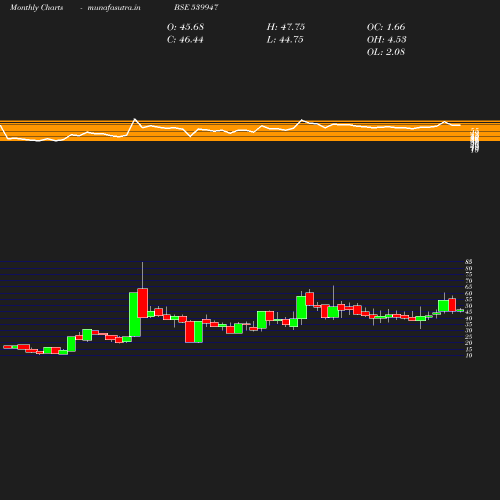Click the low price value L: 44.75
Viewport: 500px width, 500px height.
pos(285,40)
